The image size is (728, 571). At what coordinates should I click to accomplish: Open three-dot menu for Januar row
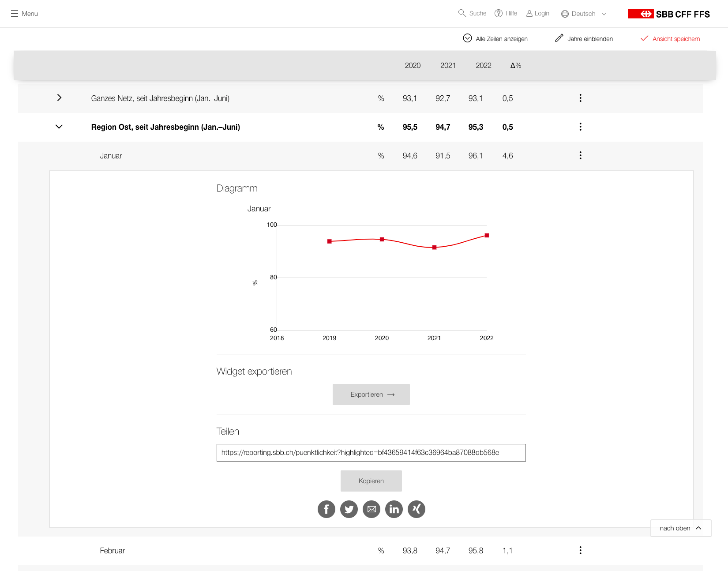coord(581,155)
